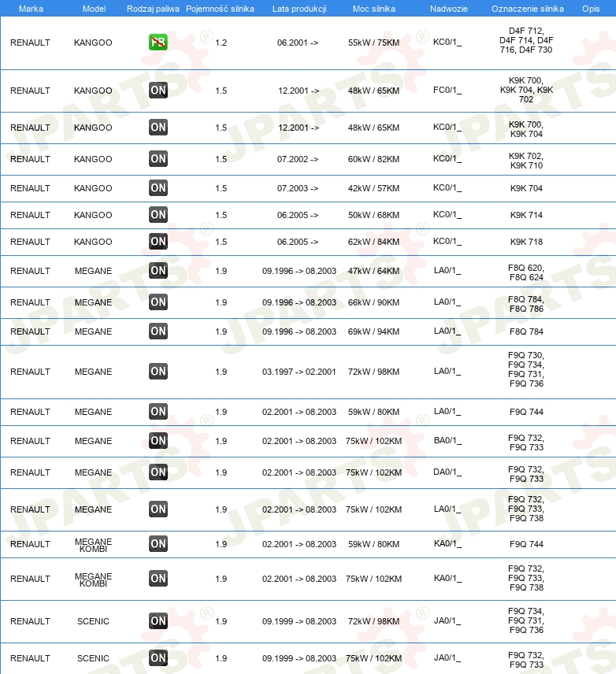Click the green petrol fuel icon for Kangoo 1.2
616x674 pixels.
click(x=158, y=43)
